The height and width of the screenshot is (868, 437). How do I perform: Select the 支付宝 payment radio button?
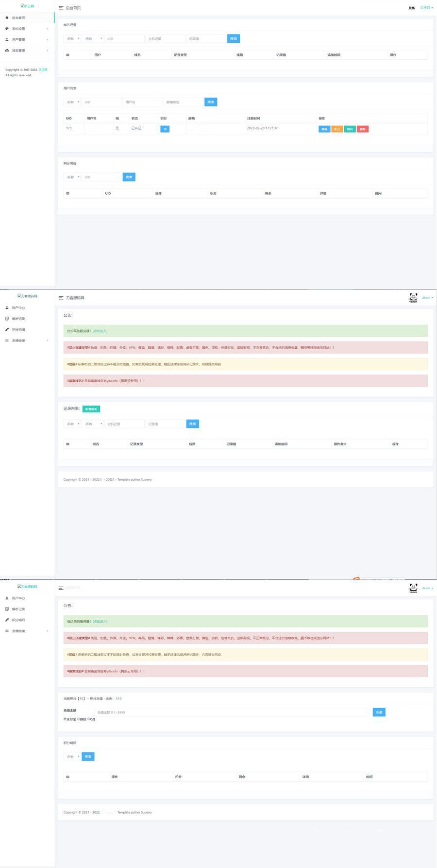(x=65, y=719)
